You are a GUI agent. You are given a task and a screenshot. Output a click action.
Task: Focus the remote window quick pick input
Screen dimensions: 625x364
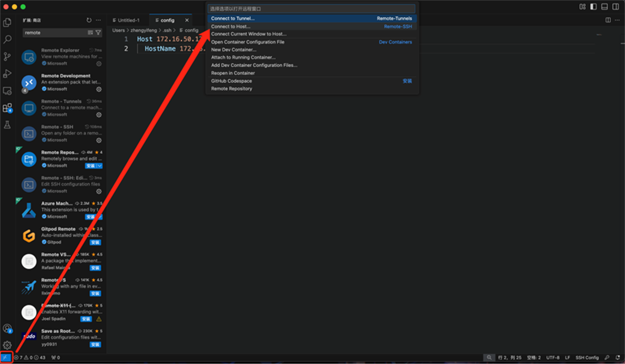pos(311,8)
